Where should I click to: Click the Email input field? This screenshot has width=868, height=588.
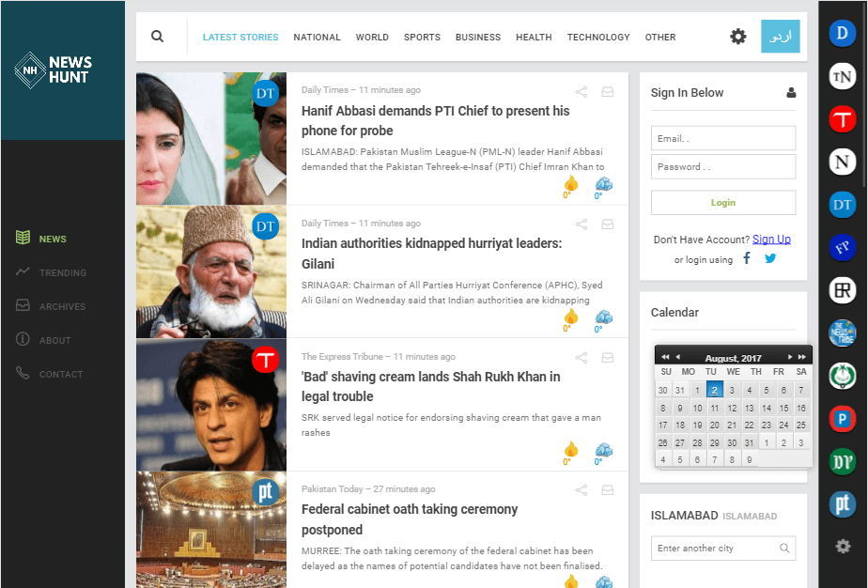point(723,138)
